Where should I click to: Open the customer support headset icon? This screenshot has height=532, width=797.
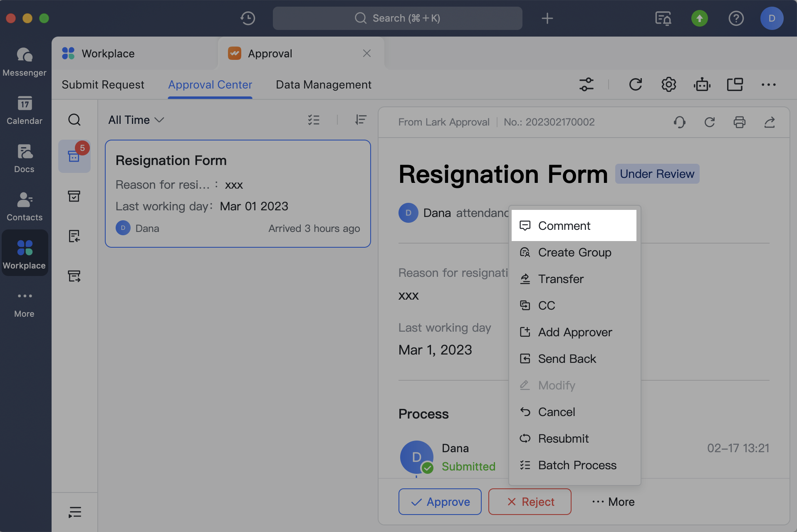tap(679, 122)
